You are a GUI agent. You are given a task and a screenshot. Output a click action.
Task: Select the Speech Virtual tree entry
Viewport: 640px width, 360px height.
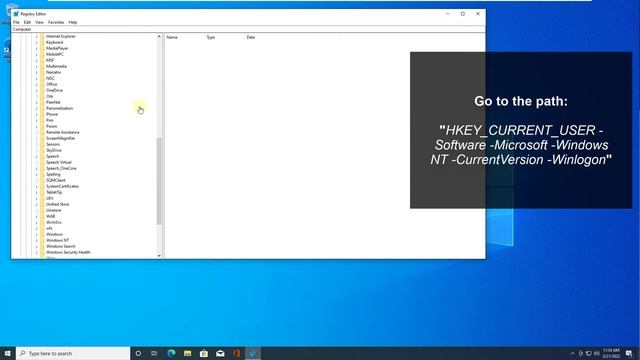tap(59, 162)
